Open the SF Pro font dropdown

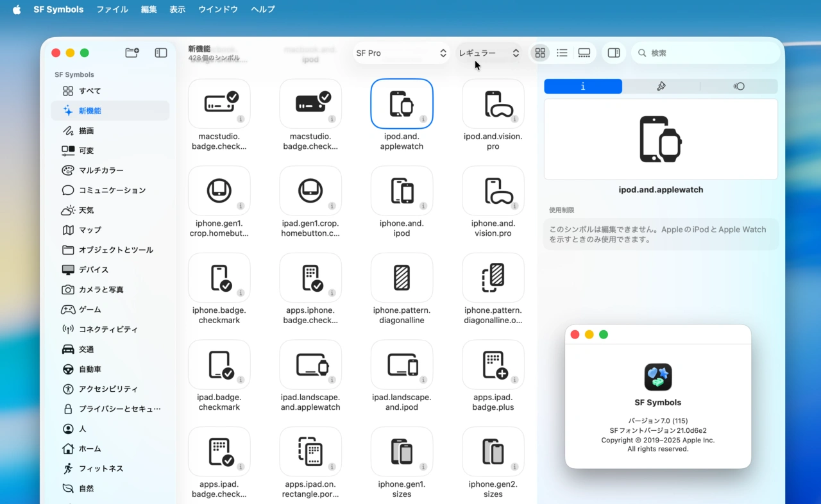401,53
